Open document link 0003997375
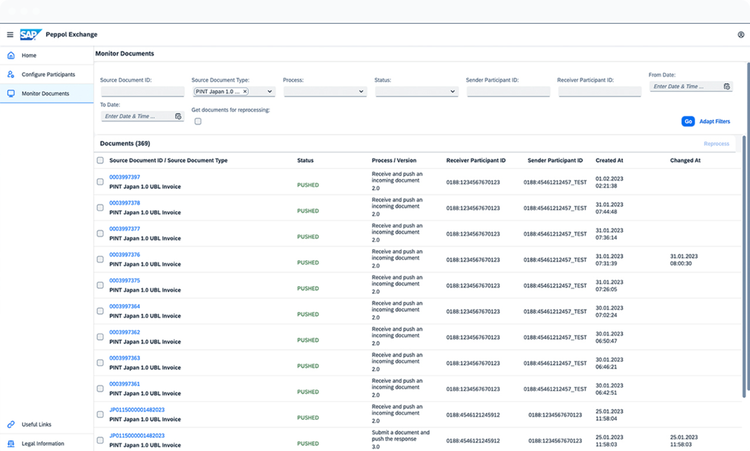The image size is (750, 451). [x=124, y=280]
